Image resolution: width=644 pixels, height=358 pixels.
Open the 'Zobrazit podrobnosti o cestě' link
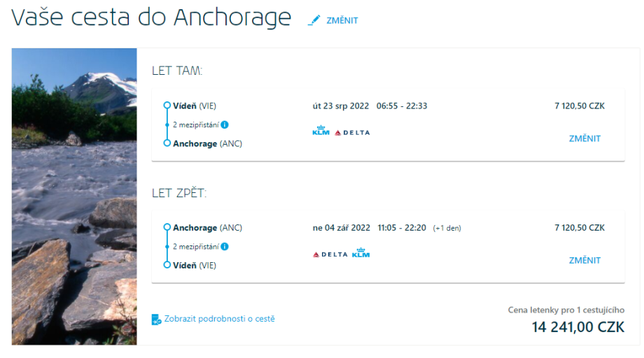219,319
